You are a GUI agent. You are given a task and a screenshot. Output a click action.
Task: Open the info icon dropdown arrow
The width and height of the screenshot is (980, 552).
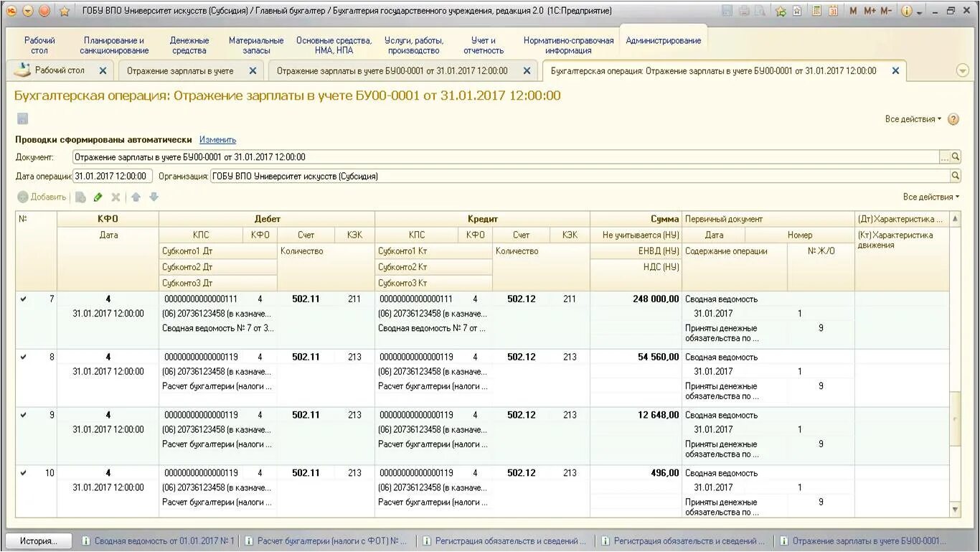tap(920, 11)
